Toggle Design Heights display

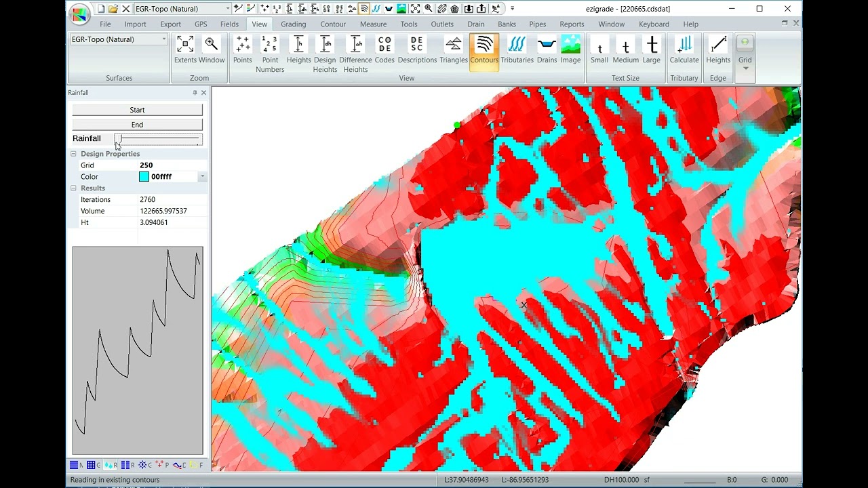(x=325, y=54)
